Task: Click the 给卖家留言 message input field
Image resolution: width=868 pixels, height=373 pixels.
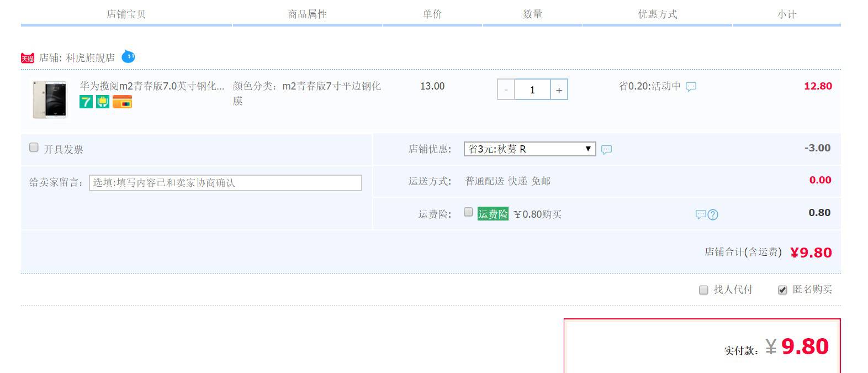Action: (225, 183)
